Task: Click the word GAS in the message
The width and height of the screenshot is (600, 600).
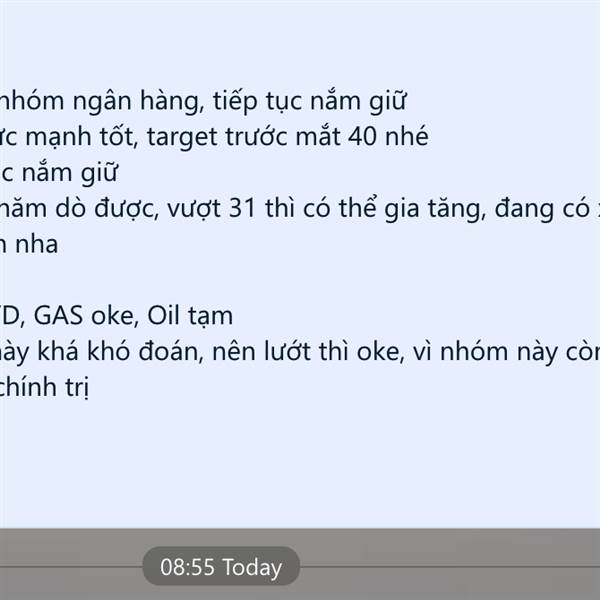Action: coord(58,316)
